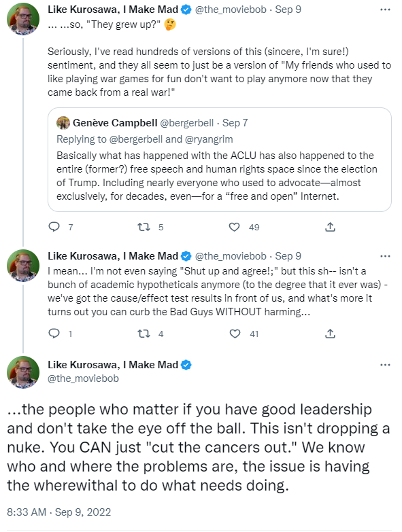402x532 pixels.
Task: Open the more options menu on first tweet
Action: (x=385, y=10)
